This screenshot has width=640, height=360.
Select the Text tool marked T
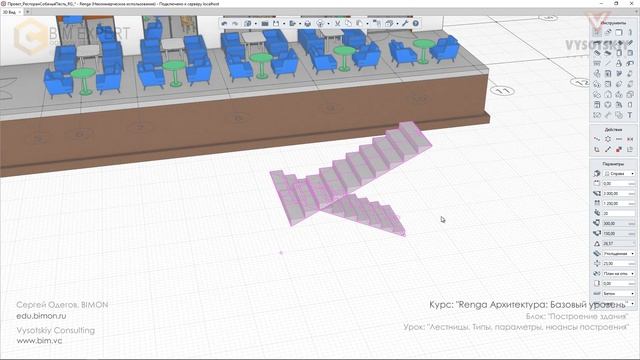[629, 116]
